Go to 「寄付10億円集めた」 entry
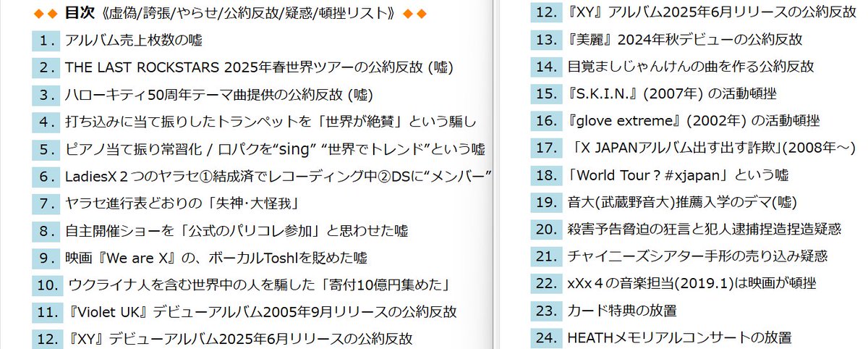 click(x=260, y=285)
